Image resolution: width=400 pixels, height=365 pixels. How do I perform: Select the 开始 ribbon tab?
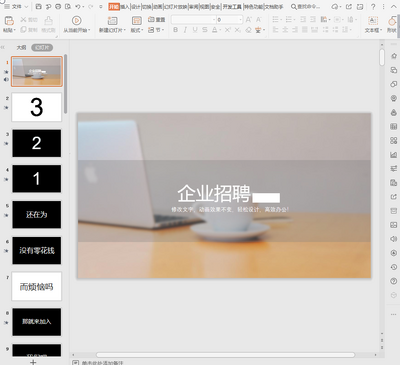pyautogui.click(x=114, y=7)
